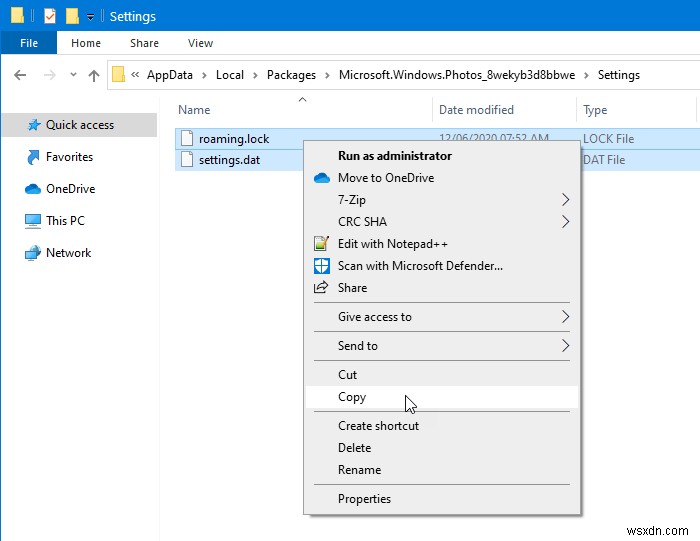Sort by Date modified column header

coord(476,110)
